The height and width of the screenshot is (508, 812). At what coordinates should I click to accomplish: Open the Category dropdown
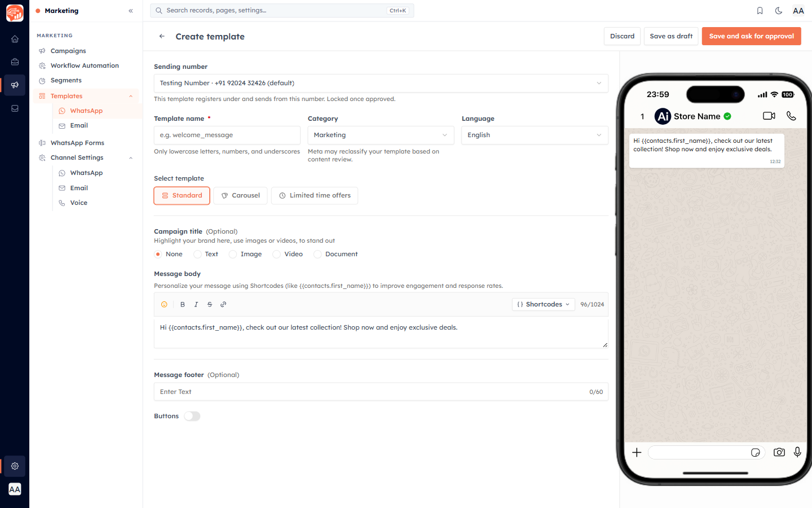381,135
